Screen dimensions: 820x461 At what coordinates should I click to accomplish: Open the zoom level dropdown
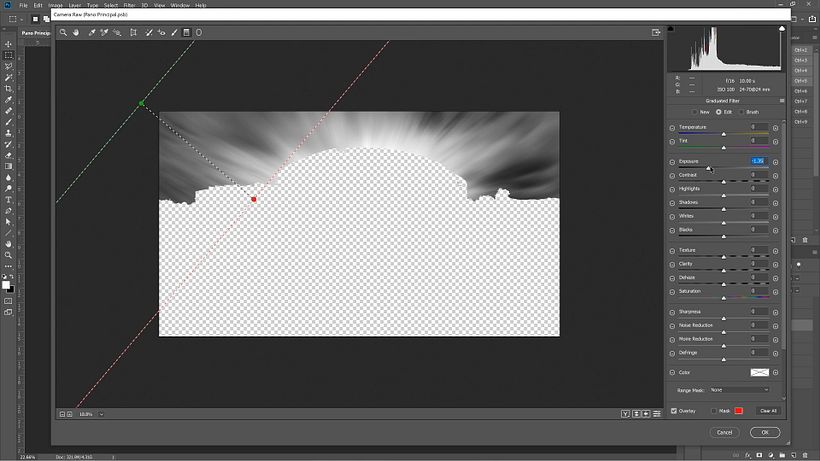point(101,414)
